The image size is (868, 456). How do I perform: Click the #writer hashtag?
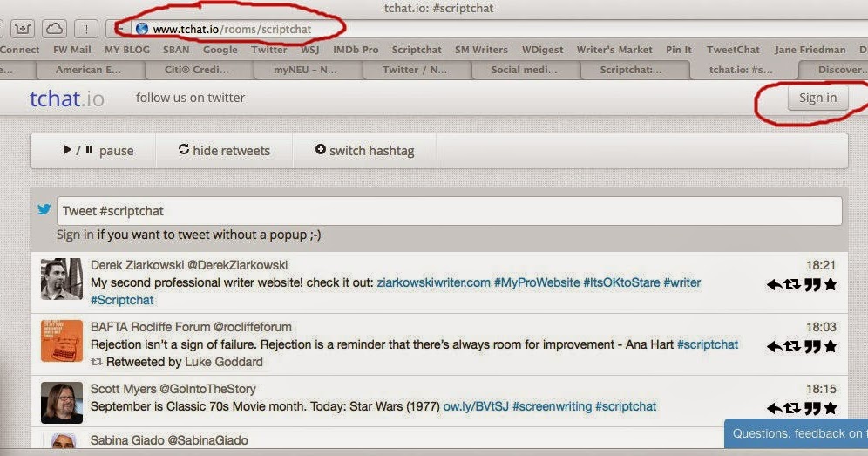point(682,282)
